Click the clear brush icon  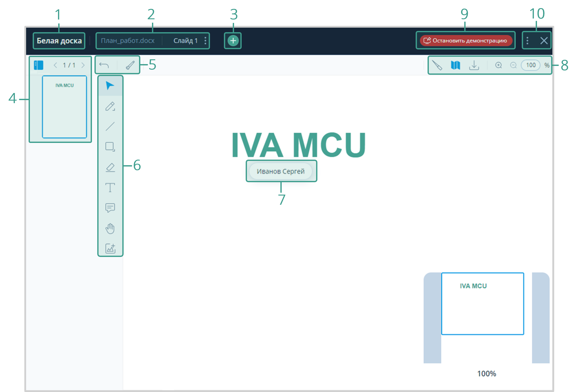coord(130,65)
